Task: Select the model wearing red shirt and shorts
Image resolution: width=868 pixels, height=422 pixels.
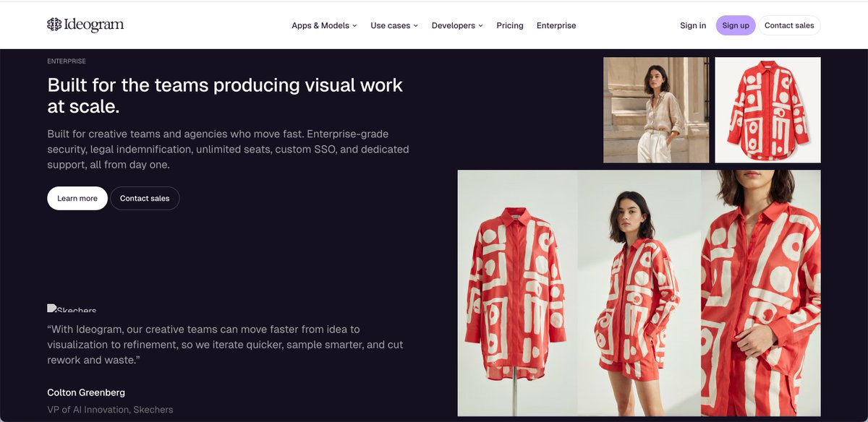Action: 639,293
